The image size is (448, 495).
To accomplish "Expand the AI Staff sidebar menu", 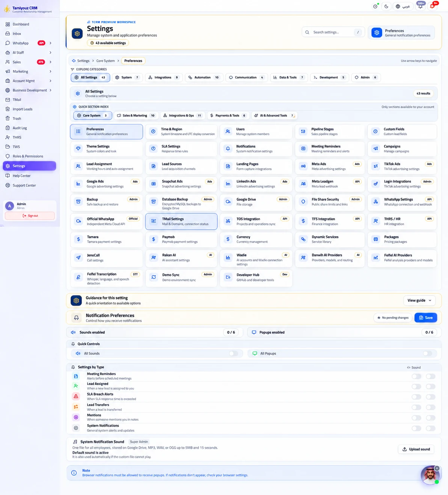I will [50, 53].
